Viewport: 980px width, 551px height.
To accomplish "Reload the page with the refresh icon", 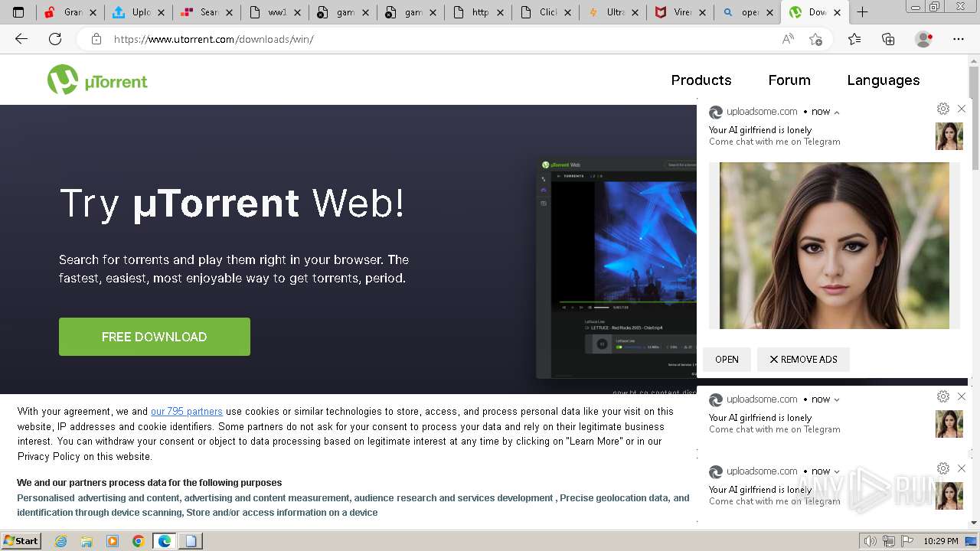I will point(55,39).
